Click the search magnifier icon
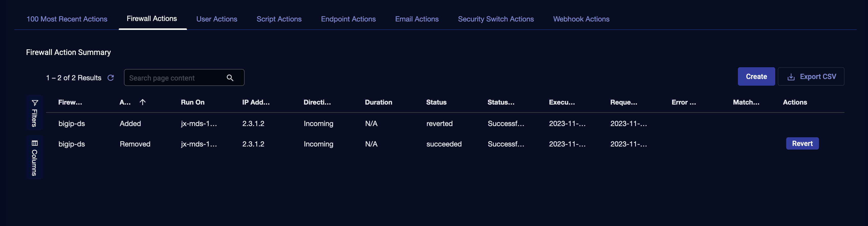The image size is (868, 226). [230, 78]
